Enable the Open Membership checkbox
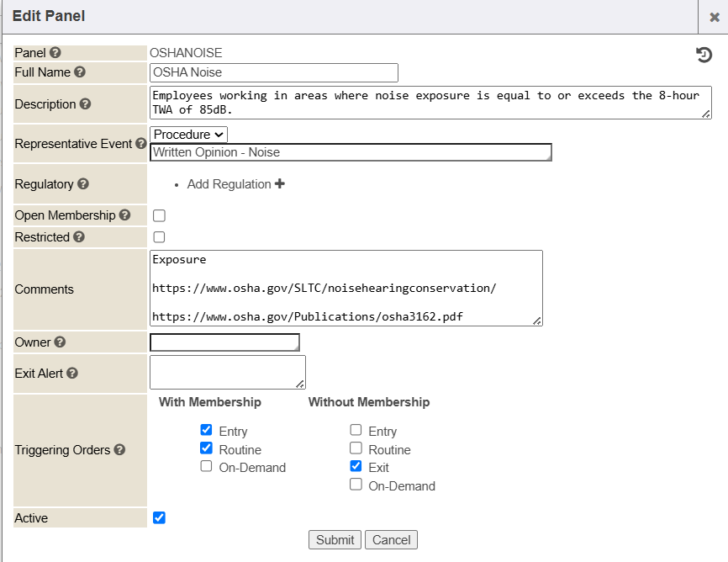728x562 pixels. (x=159, y=216)
